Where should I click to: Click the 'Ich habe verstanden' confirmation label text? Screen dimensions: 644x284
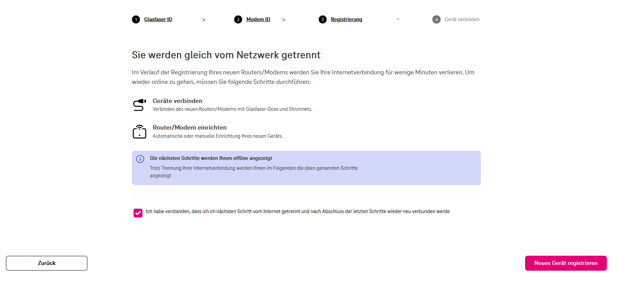pos(298,211)
